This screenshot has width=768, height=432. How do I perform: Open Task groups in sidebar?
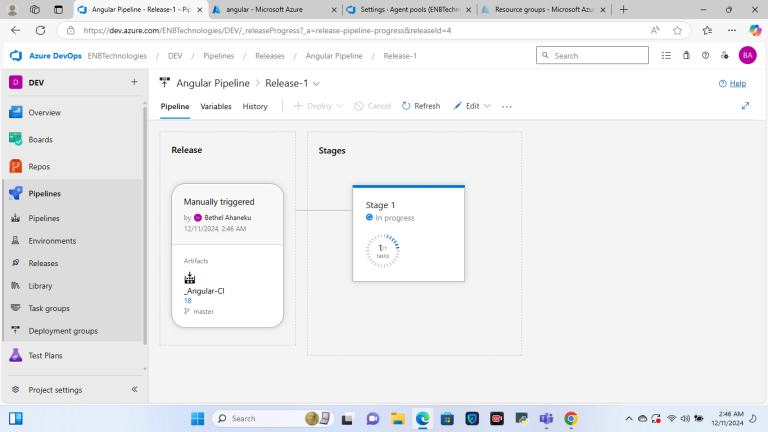(49, 309)
